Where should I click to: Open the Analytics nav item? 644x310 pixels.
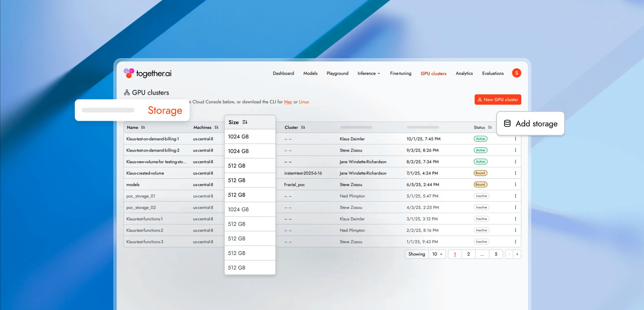pos(464,74)
